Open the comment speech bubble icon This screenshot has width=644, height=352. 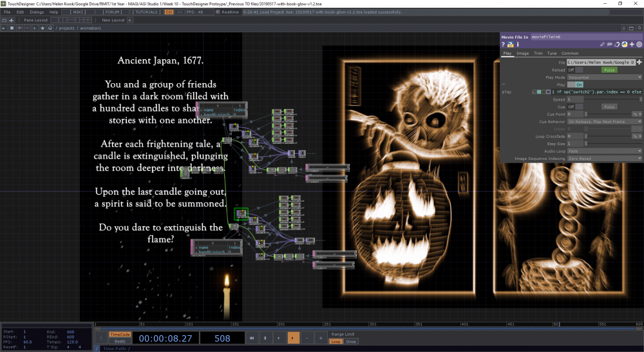pyautogui.click(x=609, y=44)
